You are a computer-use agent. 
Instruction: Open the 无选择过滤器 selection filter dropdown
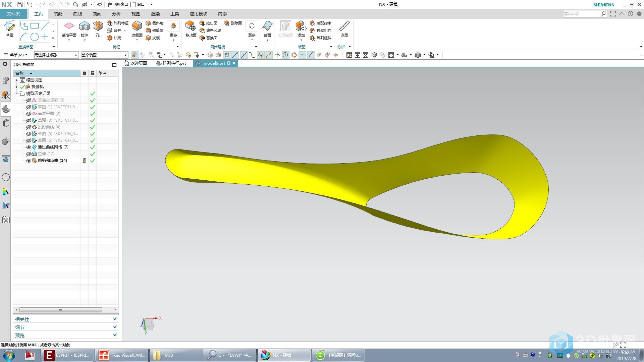pos(56,55)
